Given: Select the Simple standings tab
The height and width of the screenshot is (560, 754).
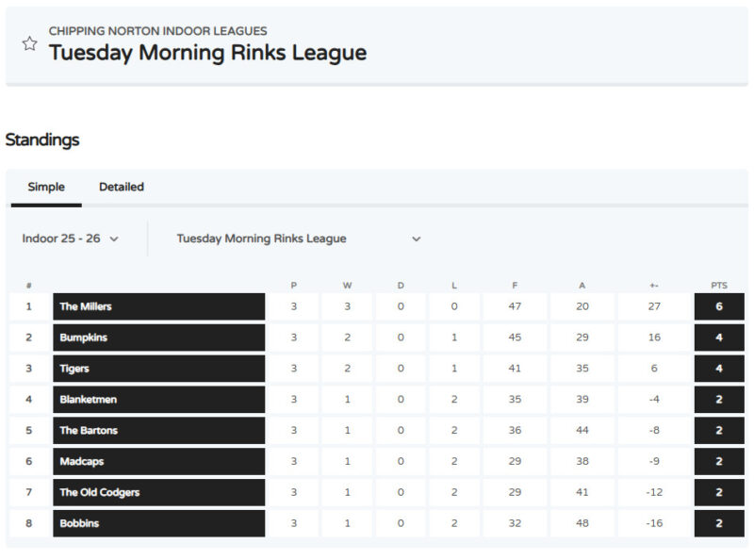Looking at the screenshot, I should pyautogui.click(x=46, y=187).
